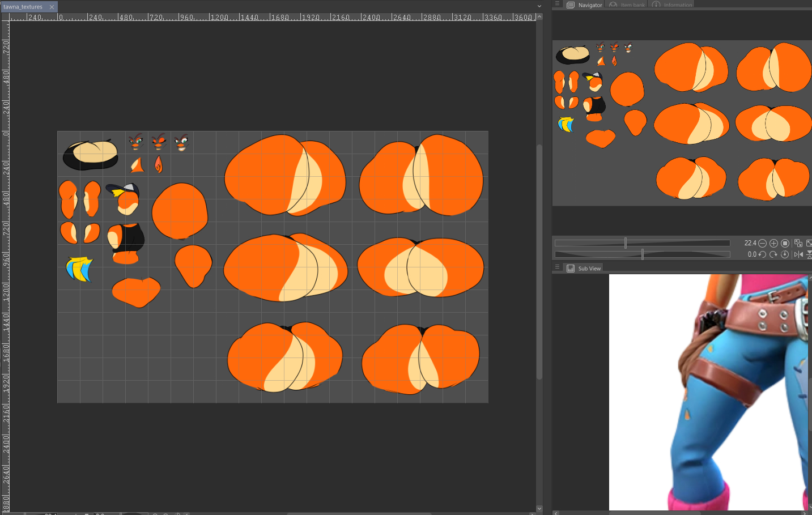Click the canvas vertical scrollbar
Image resolution: width=812 pixels, height=515 pixels.
point(539,261)
